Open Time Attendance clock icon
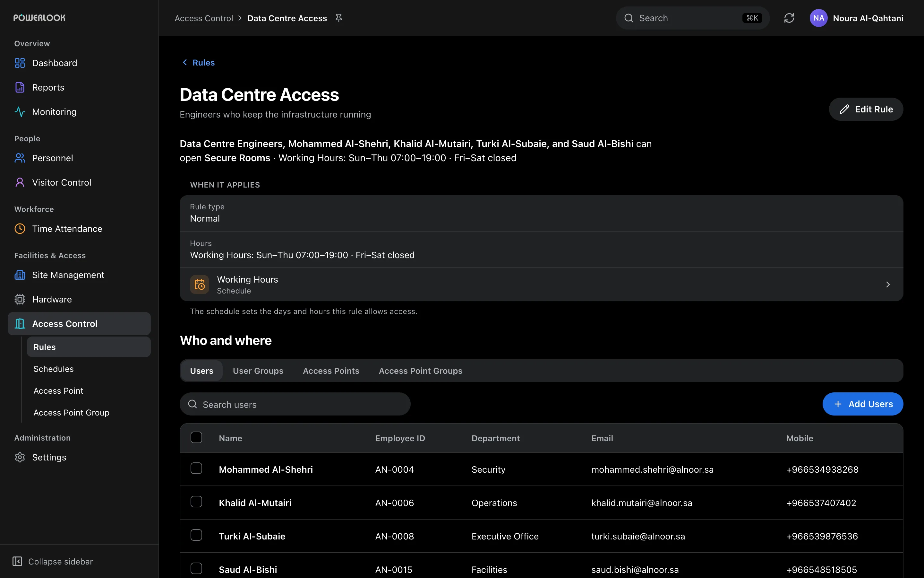 20,229
